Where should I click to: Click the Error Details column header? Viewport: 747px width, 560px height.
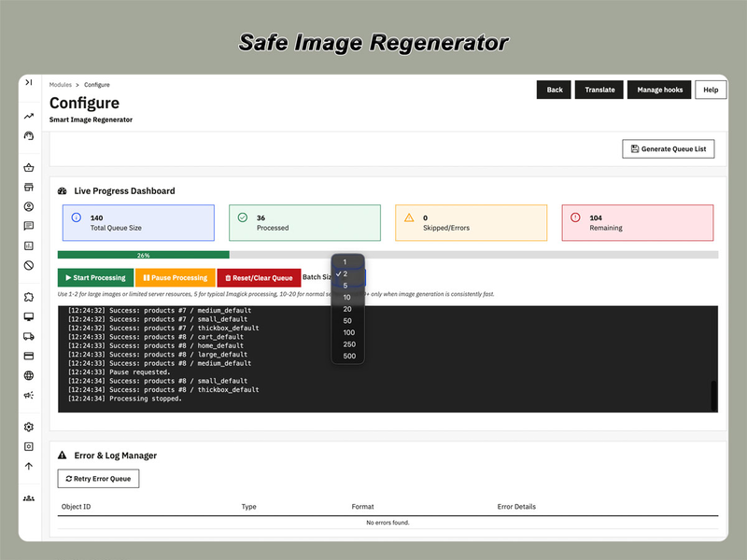click(x=516, y=507)
